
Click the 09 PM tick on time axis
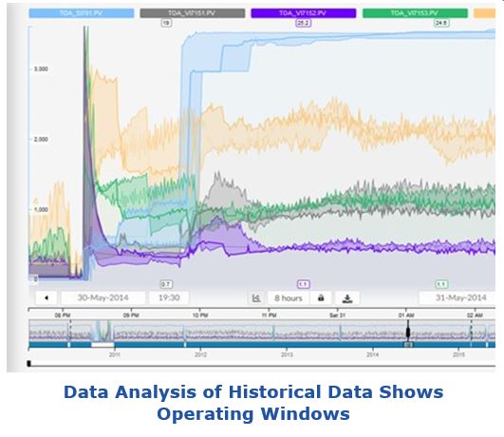(131, 315)
